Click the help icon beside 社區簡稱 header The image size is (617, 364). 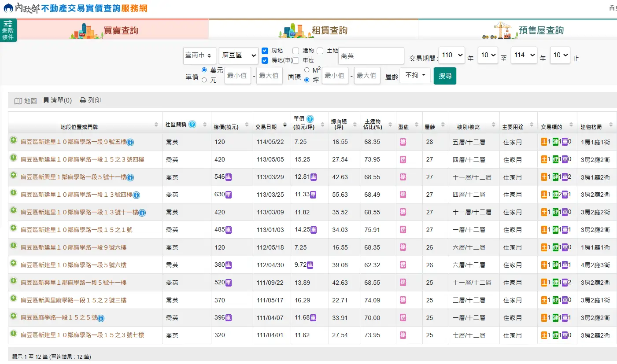192,125
